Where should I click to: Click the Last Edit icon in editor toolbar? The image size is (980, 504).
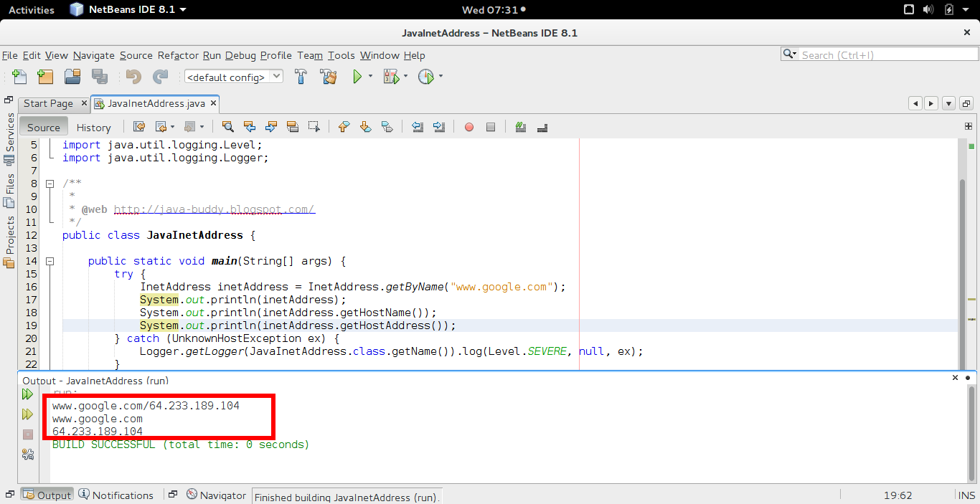pyautogui.click(x=139, y=127)
